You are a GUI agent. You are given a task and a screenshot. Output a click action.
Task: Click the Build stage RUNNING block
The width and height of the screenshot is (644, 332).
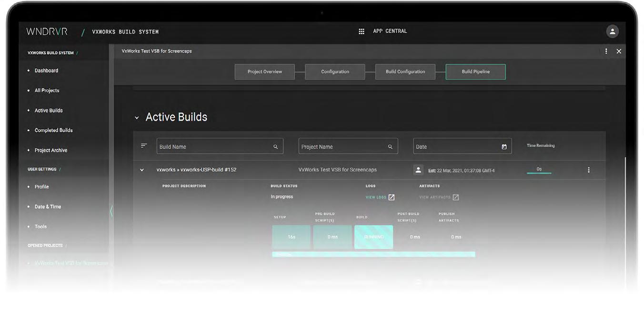point(373,237)
